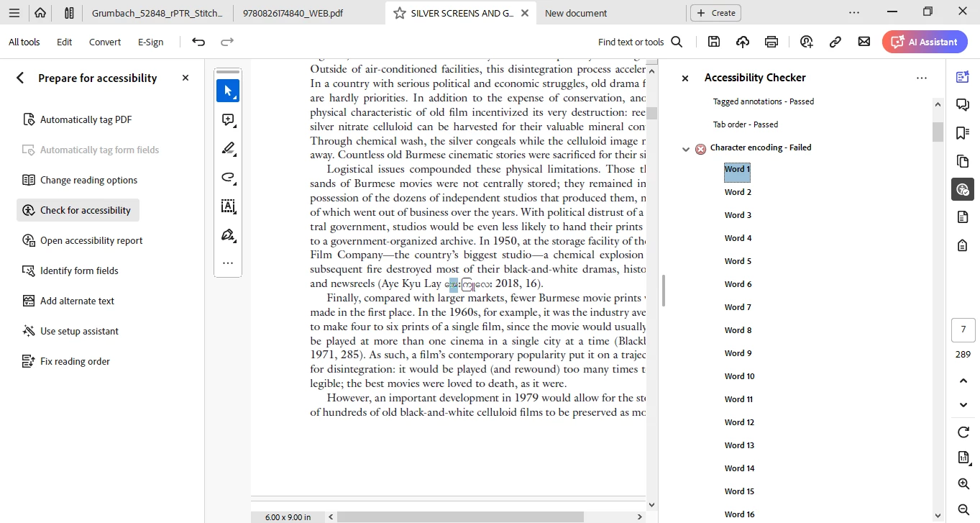The image size is (980, 523).
Task: Launch Use setup assistant
Action: [70, 331]
